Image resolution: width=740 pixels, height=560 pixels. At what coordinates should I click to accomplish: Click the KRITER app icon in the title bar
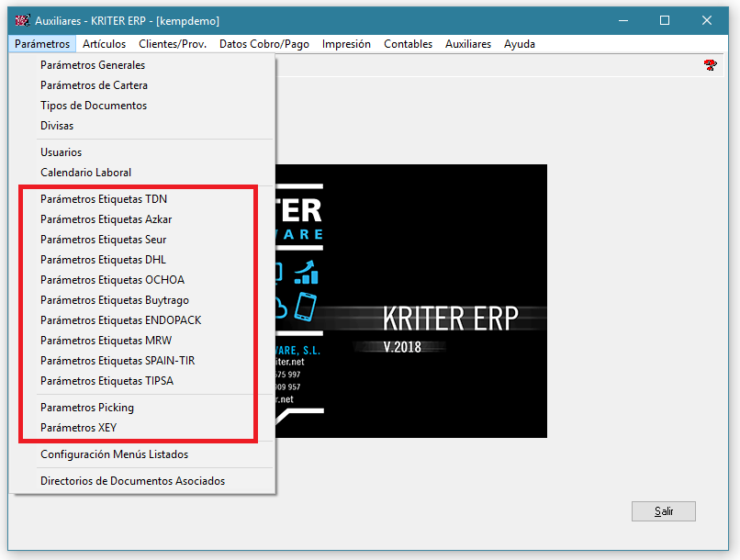pos(22,21)
